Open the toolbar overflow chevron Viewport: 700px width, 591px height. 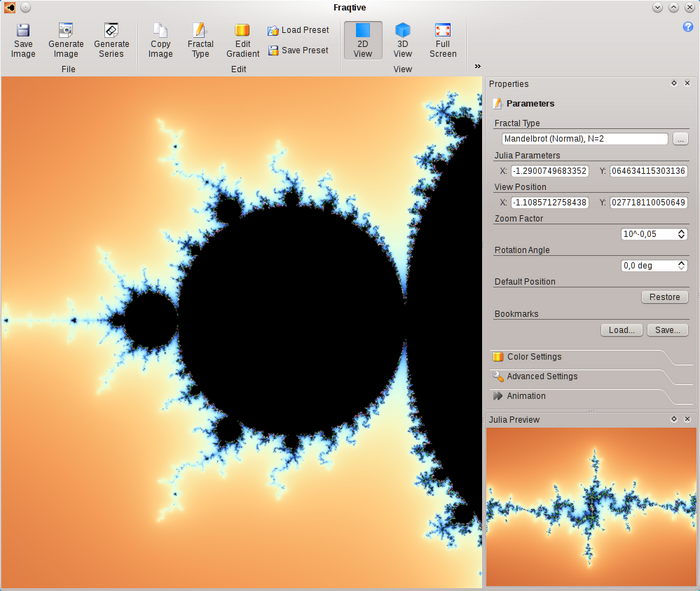(477, 66)
